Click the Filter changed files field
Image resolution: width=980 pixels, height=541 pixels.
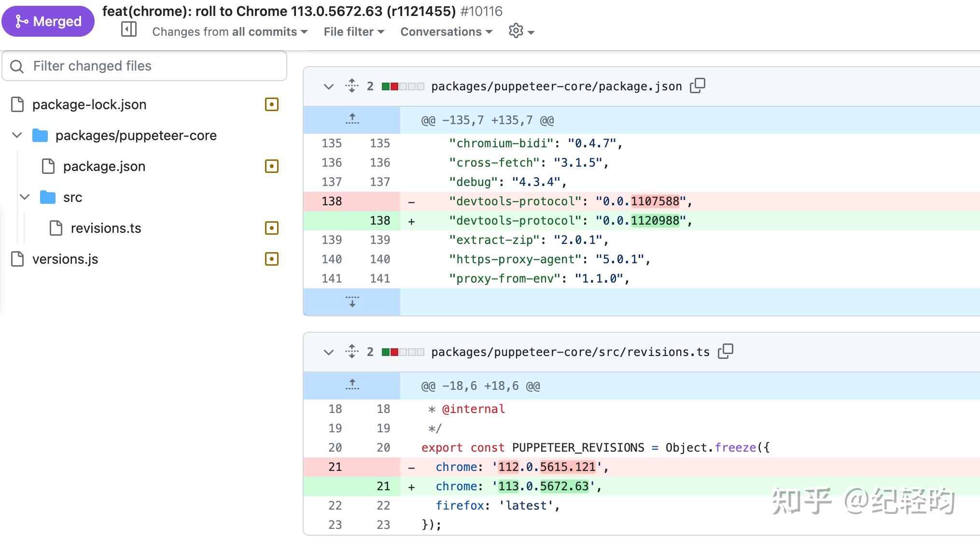pyautogui.click(x=145, y=66)
